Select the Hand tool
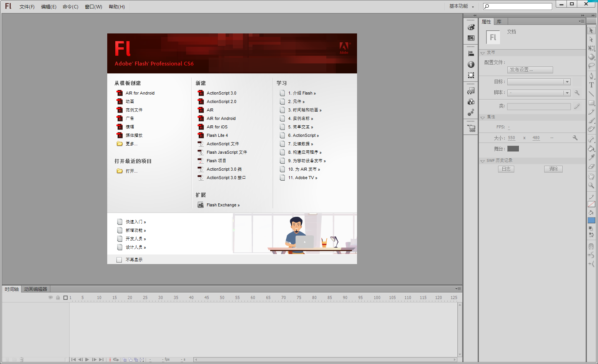 (591, 176)
